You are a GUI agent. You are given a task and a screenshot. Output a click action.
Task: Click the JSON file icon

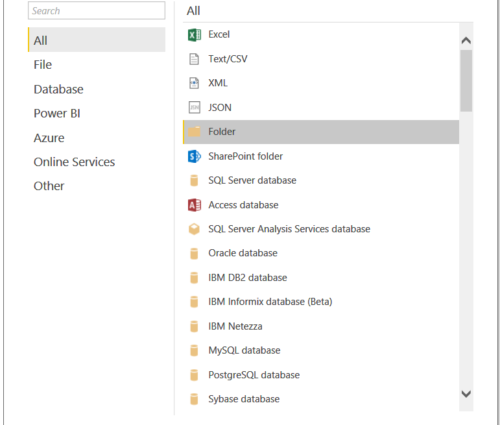pos(194,108)
